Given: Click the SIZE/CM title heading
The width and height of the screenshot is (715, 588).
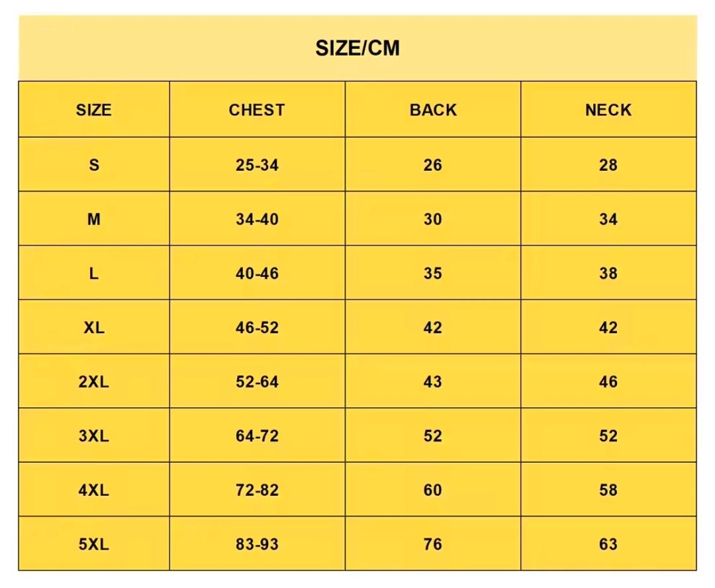Looking at the screenshot, I should 358,48.
